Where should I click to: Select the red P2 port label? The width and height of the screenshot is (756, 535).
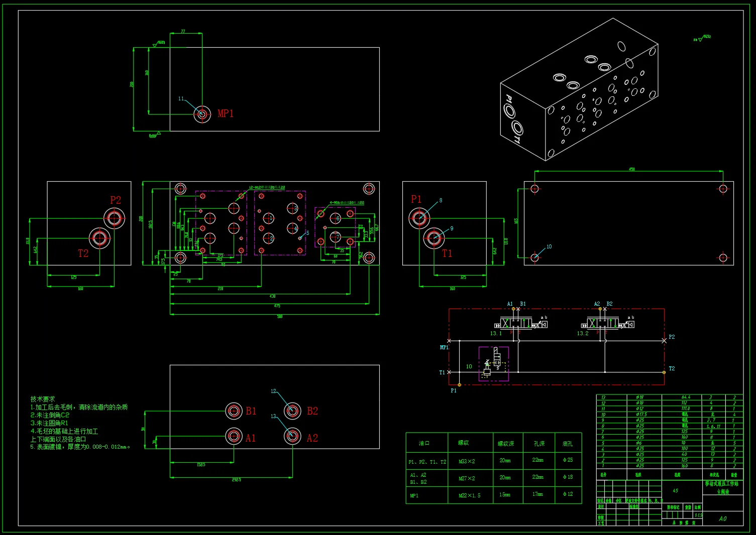tap(116, 200)
